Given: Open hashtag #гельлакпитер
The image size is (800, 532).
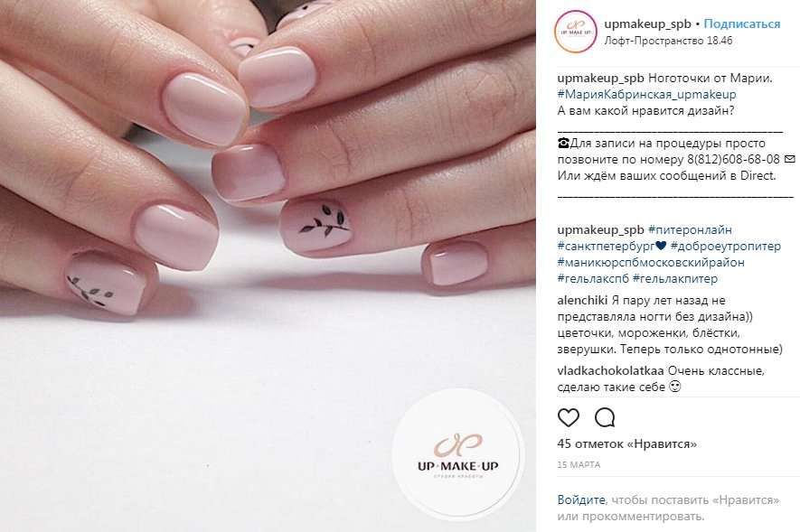Looking at the screenshot, I should pos(675,279).
